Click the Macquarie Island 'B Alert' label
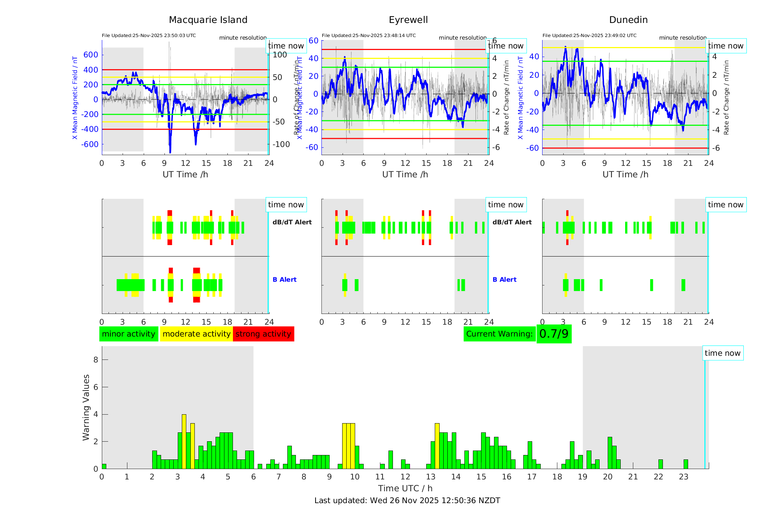 tap(284, 280)
